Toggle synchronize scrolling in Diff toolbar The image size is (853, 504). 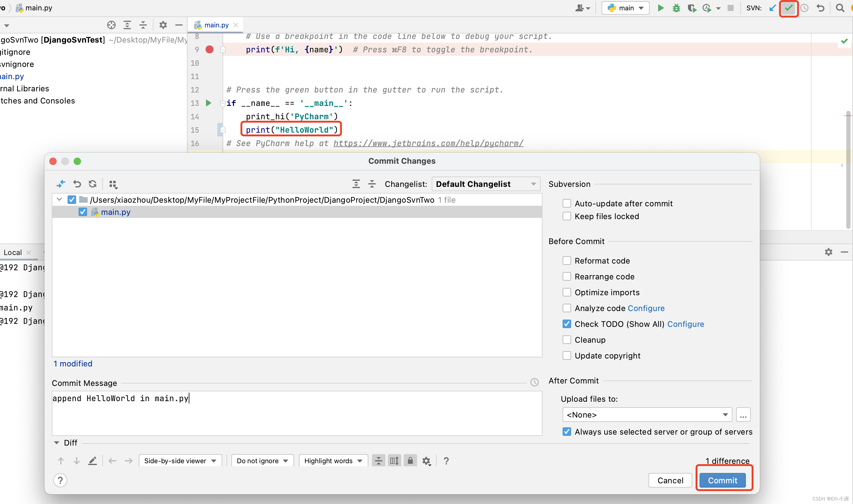tap(395, 460)
